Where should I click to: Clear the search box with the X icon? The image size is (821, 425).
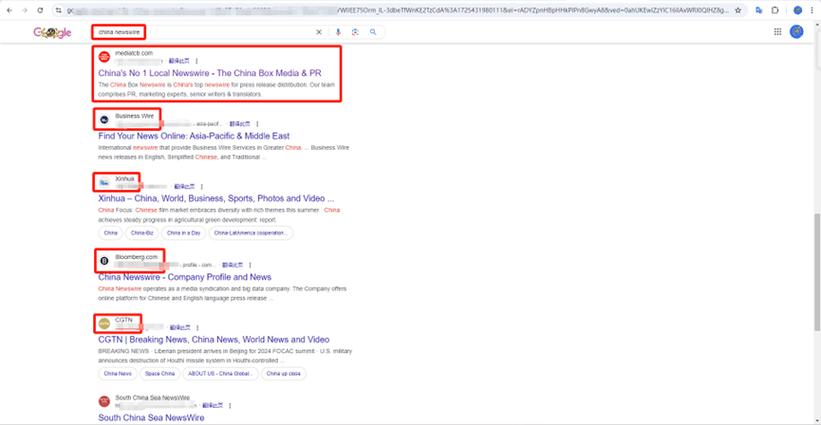point(318,32)
